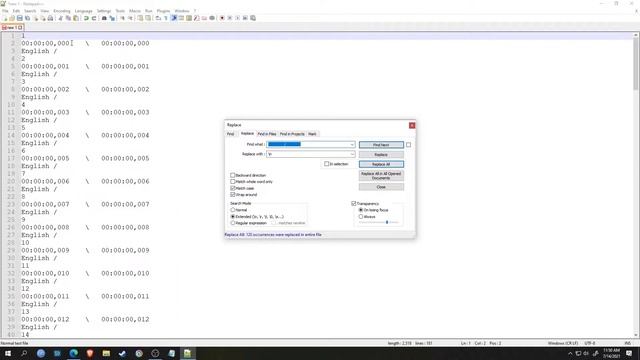Click the Find Next button

pyautogui.click(x=381, y=145)
